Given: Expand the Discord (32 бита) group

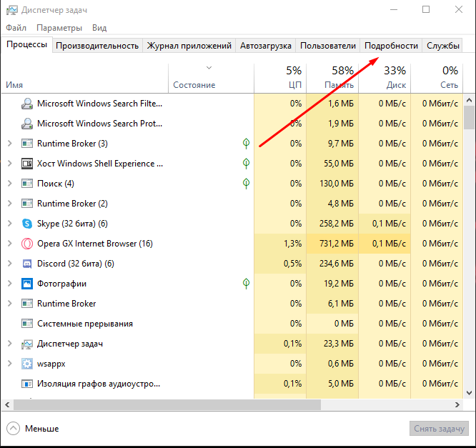Looking at the screenshot, I should point(10,264).
